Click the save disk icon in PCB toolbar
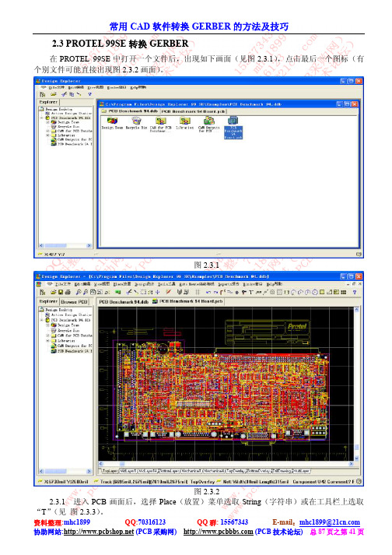Screen dimensions: 392x555 click(x=61, y=292)
